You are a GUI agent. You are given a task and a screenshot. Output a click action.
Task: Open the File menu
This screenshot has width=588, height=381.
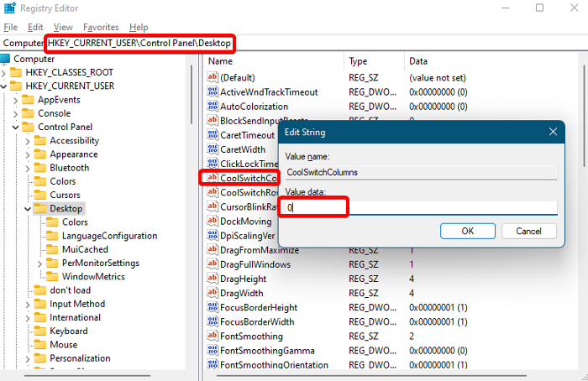pos(10,27)
